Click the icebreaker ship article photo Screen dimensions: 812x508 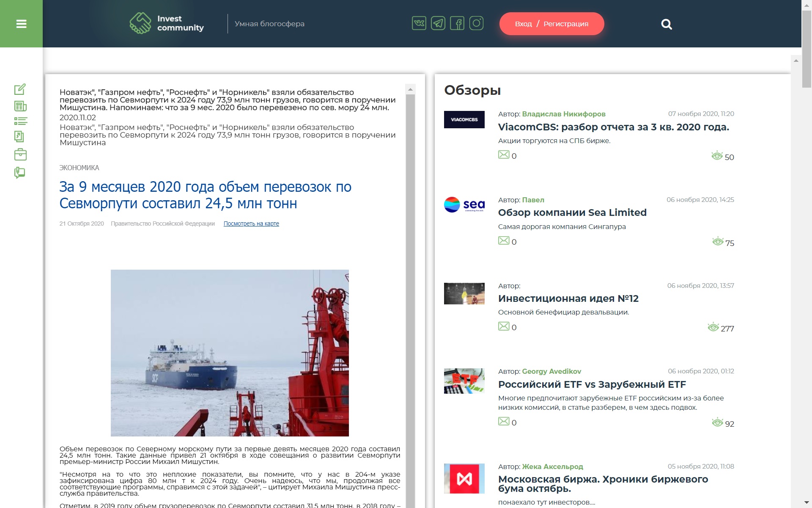pyautogui.click(x=230, y=353)
